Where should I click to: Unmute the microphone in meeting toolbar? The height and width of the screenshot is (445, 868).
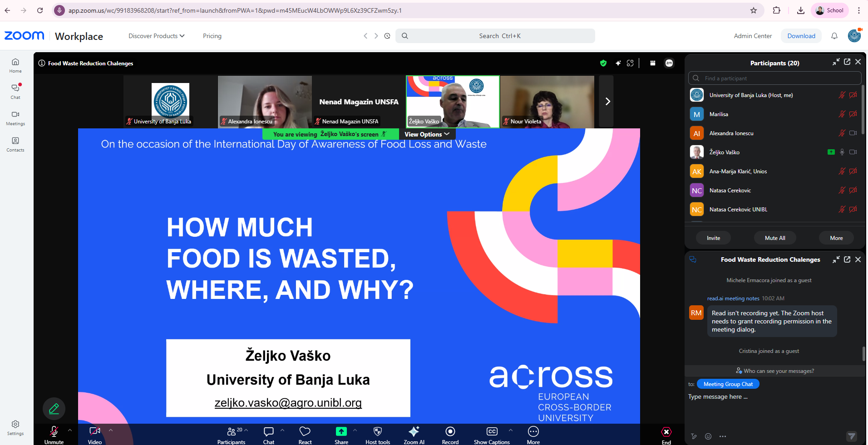point(54,435)
